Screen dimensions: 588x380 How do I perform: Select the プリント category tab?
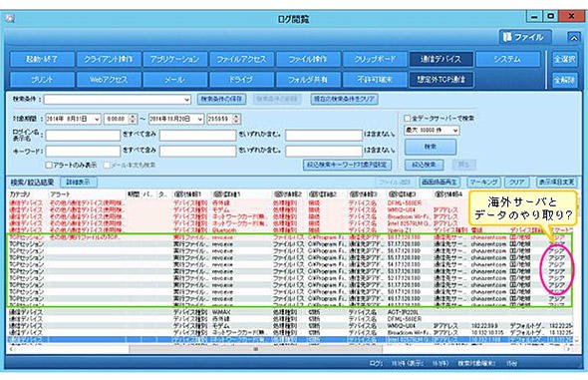tap(42, 80)
